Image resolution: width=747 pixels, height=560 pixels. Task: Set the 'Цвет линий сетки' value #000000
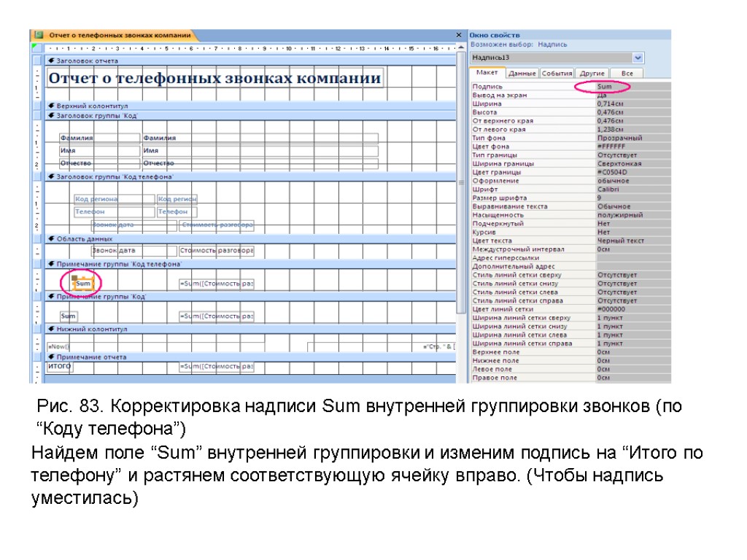(633, 309)
